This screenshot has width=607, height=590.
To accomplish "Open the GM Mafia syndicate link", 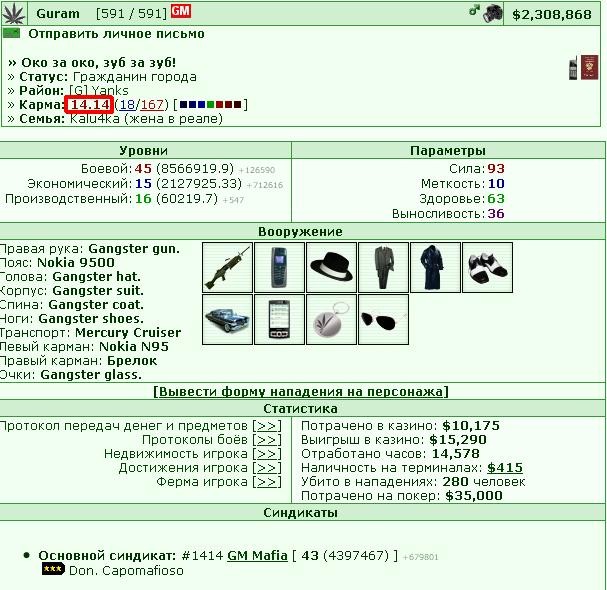I will coord(257,556).
